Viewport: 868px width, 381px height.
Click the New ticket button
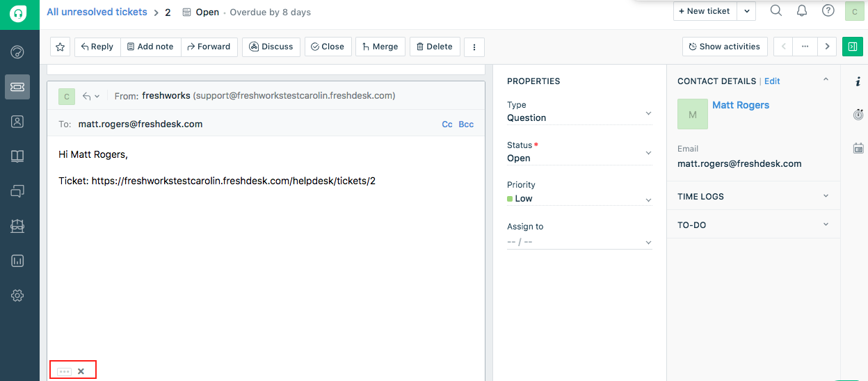705,11
